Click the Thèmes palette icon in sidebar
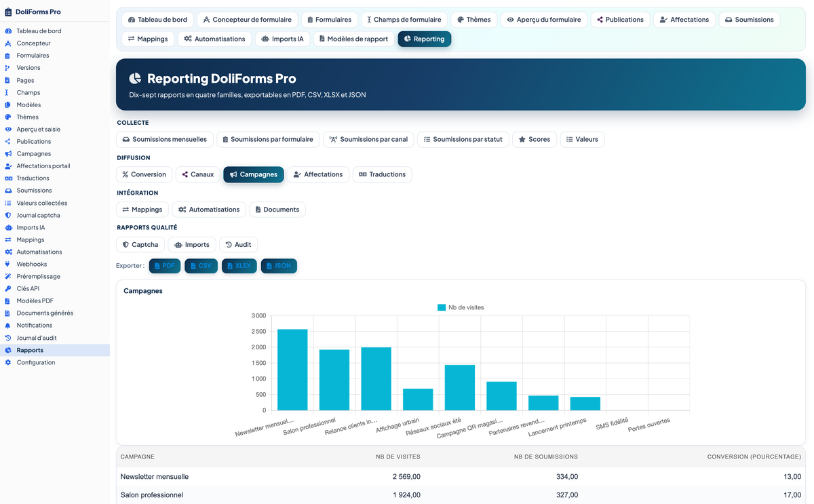The image size is (814, 504). pos(8,117)
